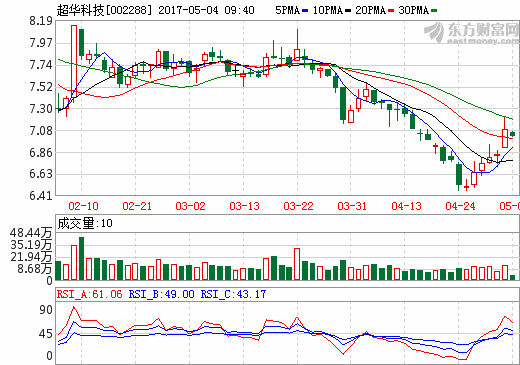Click the 04-24 date marker
The width and height of the screenshot is (520, 365).
[460, 206]
